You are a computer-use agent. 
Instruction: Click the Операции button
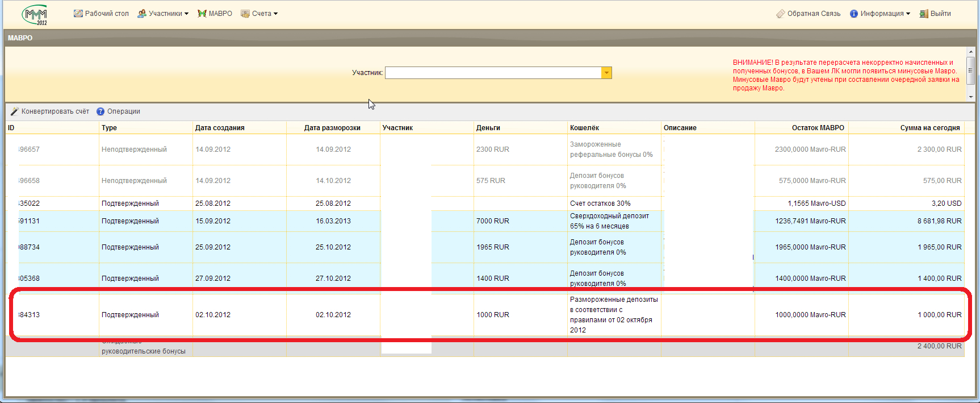118,111
